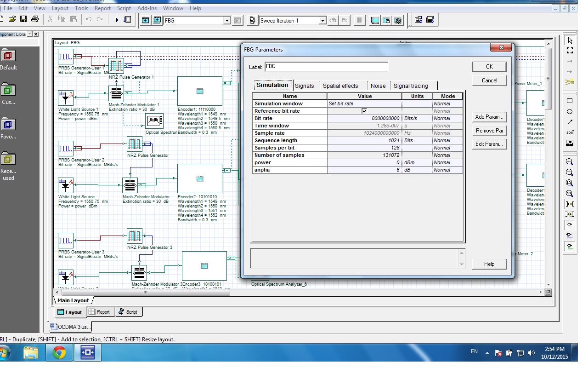Click the zoom out magnifier icon
Image resolution: width=588 pixels, height=368 pixels.
570,172
